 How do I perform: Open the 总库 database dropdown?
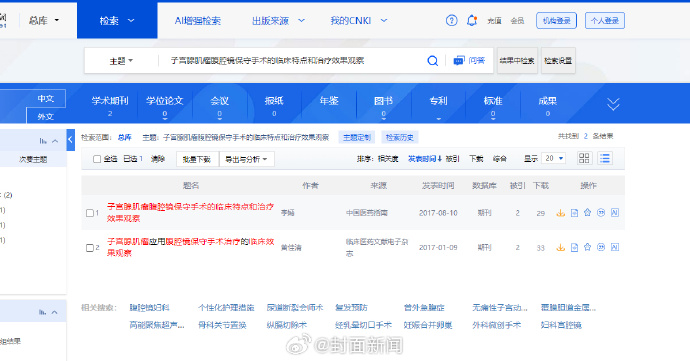click(x=44, y=20)
